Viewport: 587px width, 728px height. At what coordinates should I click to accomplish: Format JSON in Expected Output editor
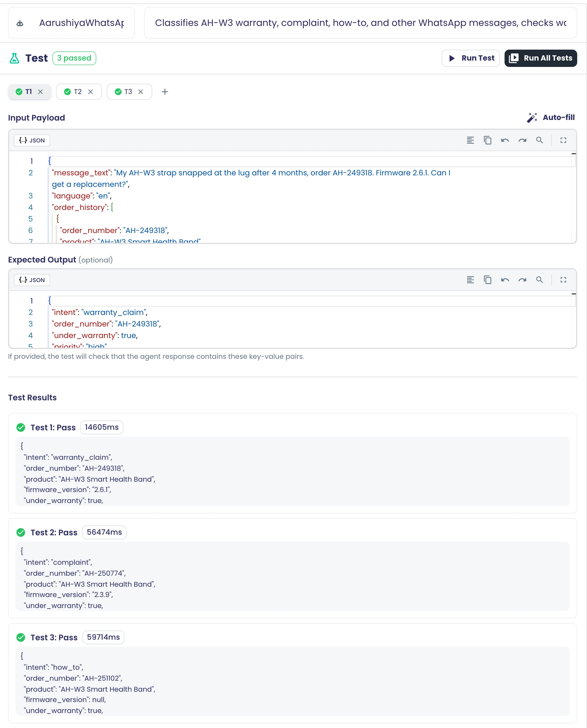point(470,280)
